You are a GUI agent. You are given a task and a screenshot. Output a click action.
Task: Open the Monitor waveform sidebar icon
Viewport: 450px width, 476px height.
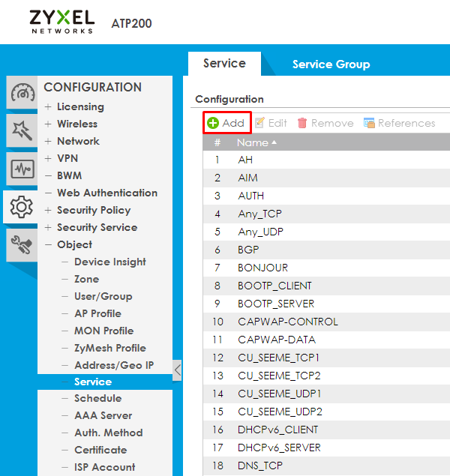[x=22, y=169]
